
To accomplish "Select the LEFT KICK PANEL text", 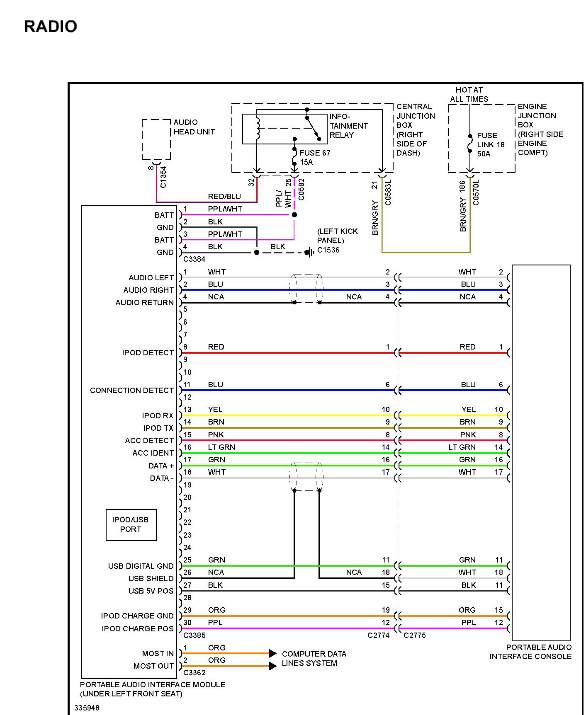I will [x=337, y=235].
